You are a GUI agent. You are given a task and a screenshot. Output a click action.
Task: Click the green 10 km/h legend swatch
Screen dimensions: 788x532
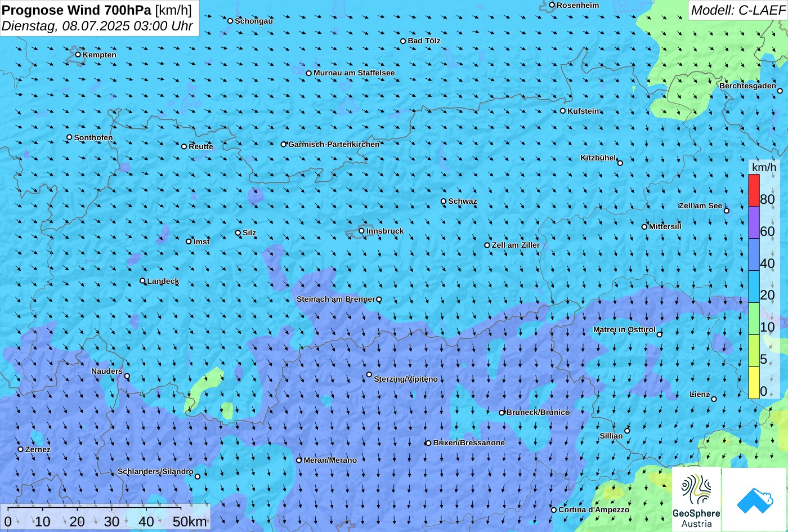point(754,319)
